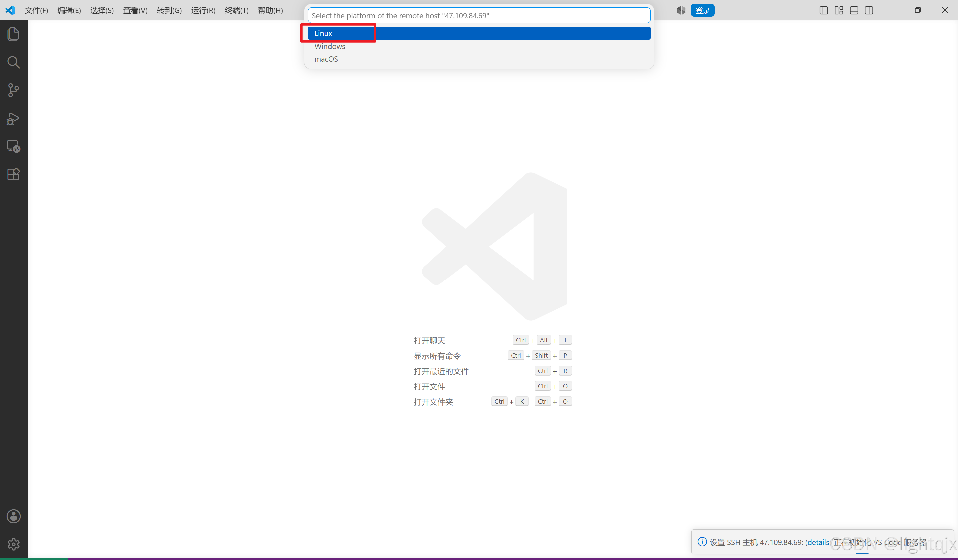Toggle the secondary side bar layout icon
958x560 pixels.
tap(869, 10)
